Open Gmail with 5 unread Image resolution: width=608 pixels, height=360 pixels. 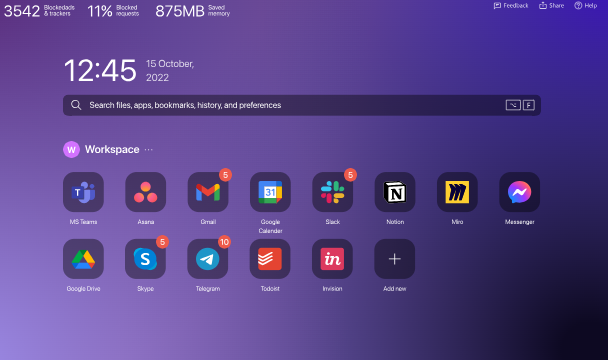coord(208,192)
